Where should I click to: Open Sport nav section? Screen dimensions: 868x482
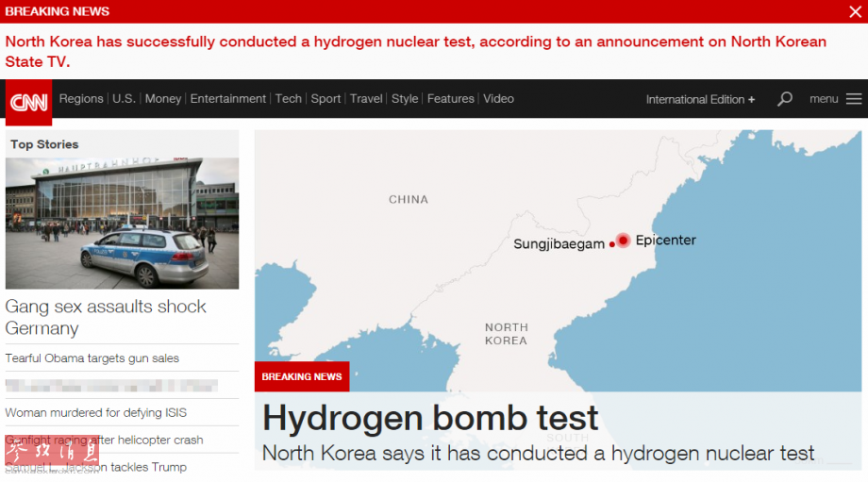click(325, 98)
